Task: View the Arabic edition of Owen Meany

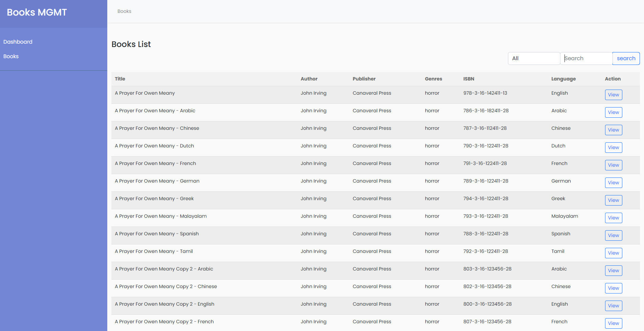Action: click(613, 112)
